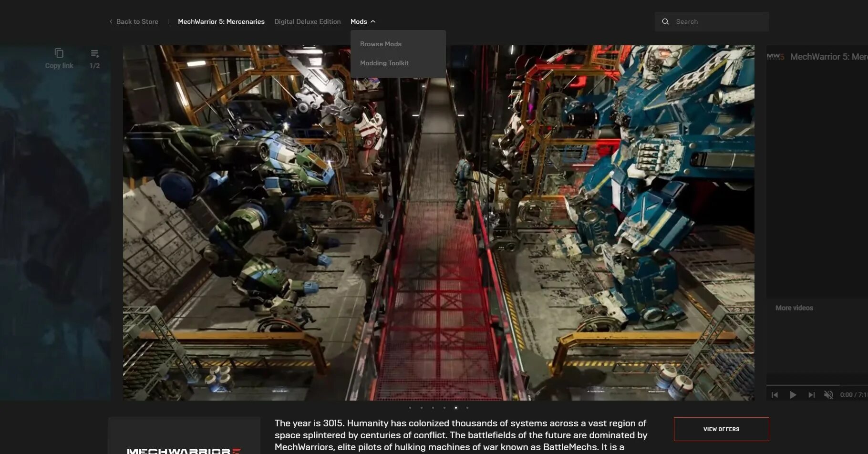Select the third carousel dot

pyautogui.click(x=433, y=408)
